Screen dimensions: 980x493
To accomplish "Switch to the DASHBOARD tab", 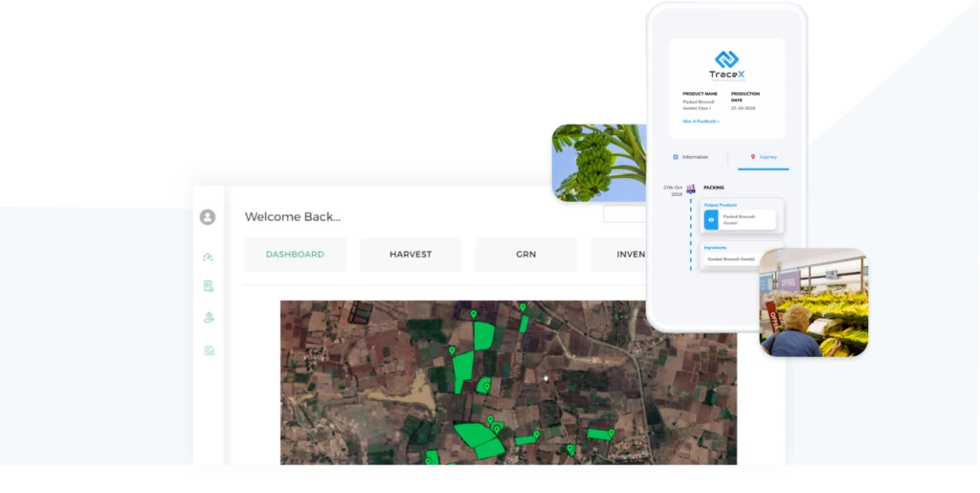I will pos(295,255).
